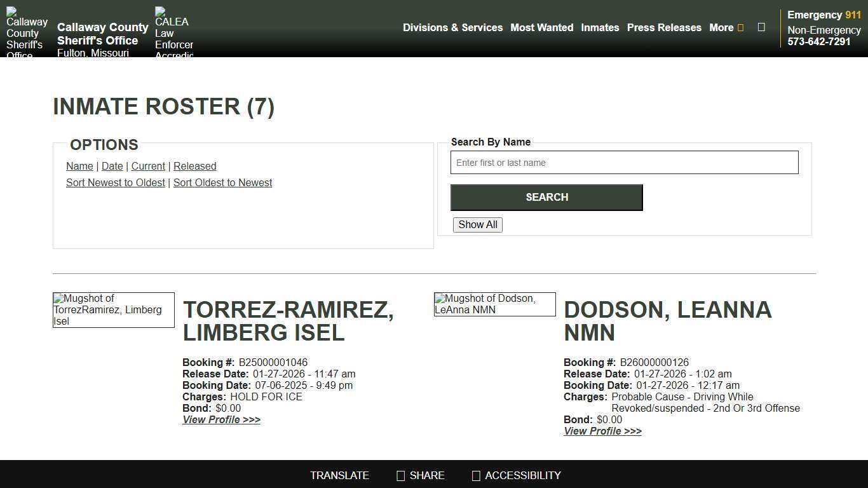Screen dimensions: 868x488
Task: Click the Emergency 911 label
Action: coord(824,15)
